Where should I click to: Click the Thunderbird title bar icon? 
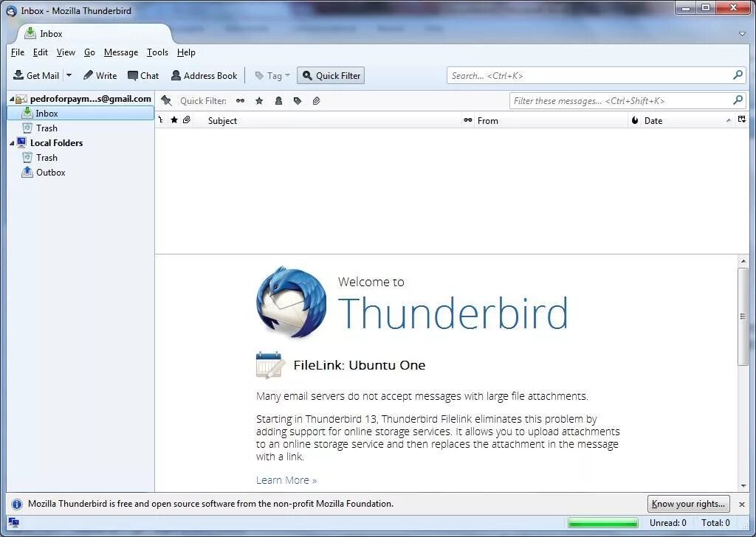(x=11, y=10)
